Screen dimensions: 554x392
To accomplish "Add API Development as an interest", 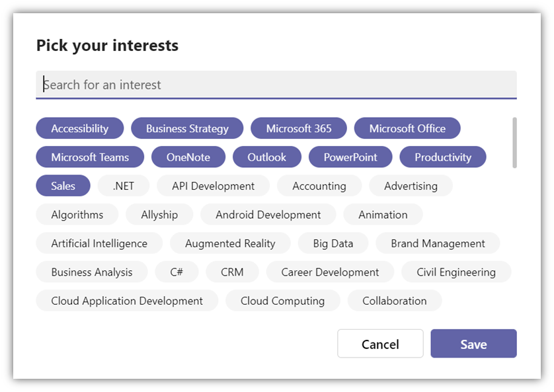I will pos(213,186).
